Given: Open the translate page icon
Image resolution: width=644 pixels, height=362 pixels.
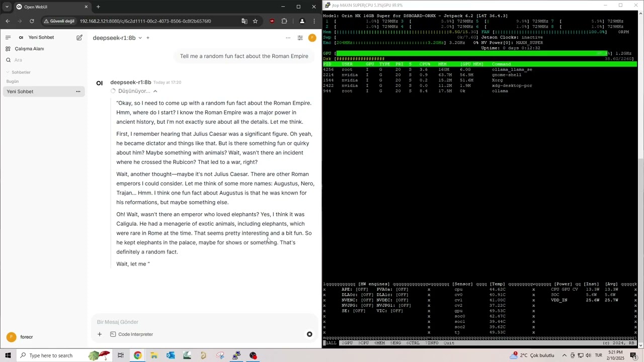Looking at the screenshot, I should tap(245, 21).
